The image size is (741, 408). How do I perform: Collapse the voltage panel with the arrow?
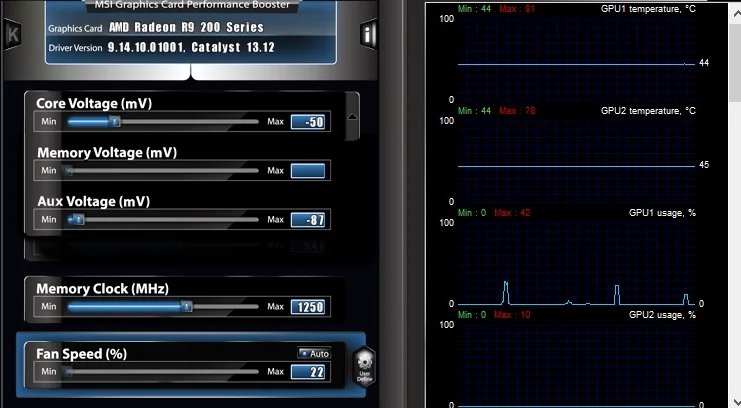click(x=352, y=117)
